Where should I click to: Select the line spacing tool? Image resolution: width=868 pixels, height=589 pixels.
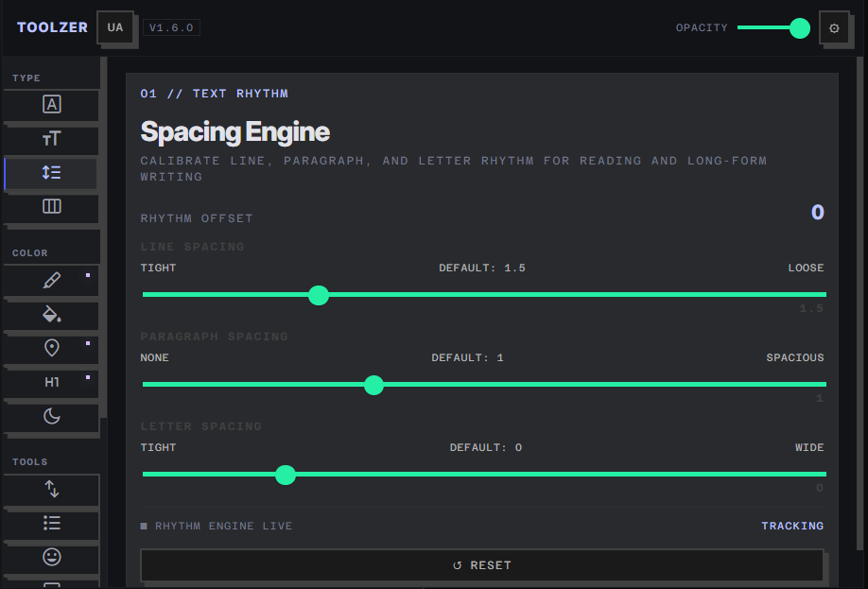(51, 173)
